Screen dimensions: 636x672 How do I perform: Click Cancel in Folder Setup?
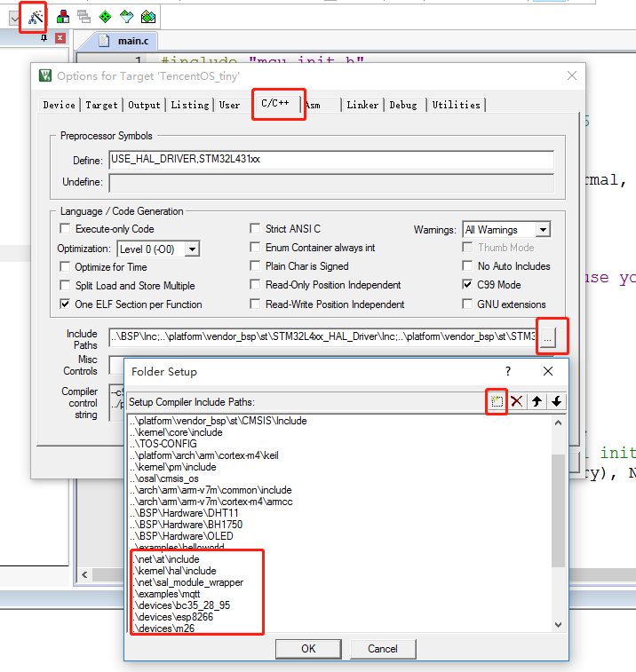(x=383, y=649)
